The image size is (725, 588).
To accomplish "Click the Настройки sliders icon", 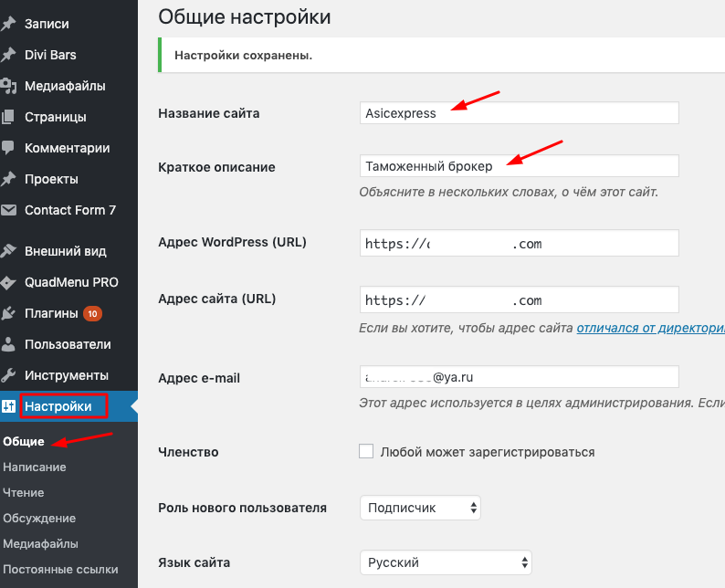I will [x=8, y=406].
